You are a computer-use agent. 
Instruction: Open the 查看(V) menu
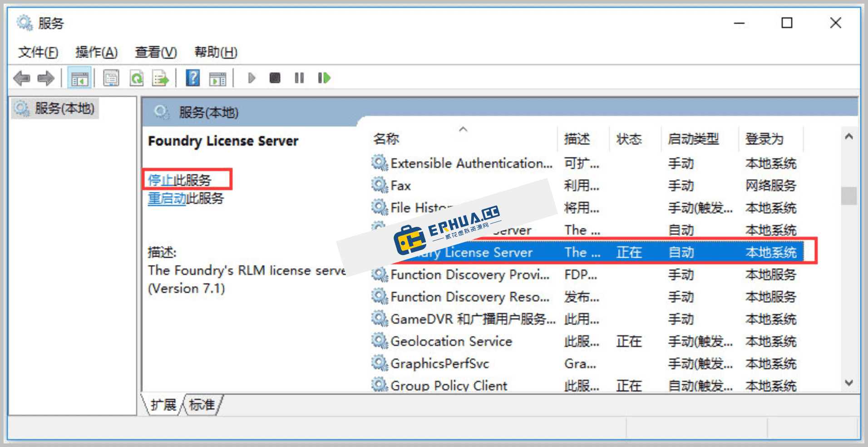(156, 52)
